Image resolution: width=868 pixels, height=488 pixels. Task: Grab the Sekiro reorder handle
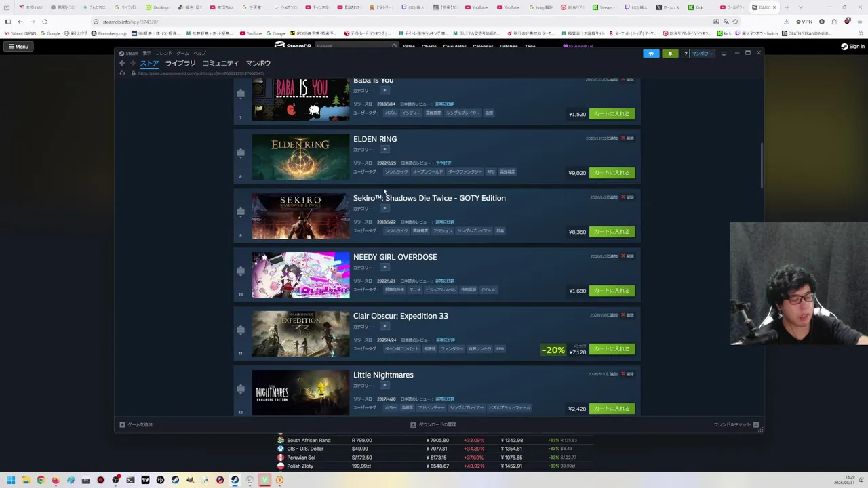point(240,212)
